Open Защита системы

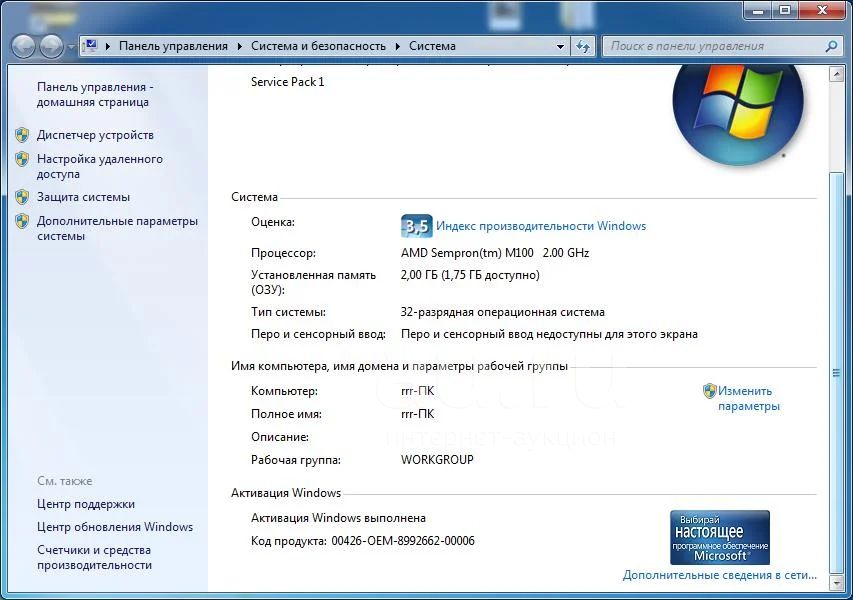click(83, 197)
